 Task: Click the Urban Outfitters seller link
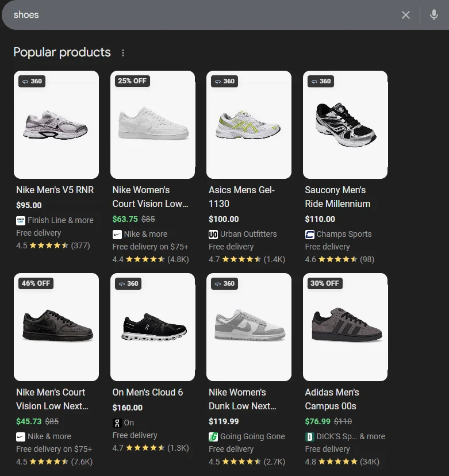coord(248,234)
